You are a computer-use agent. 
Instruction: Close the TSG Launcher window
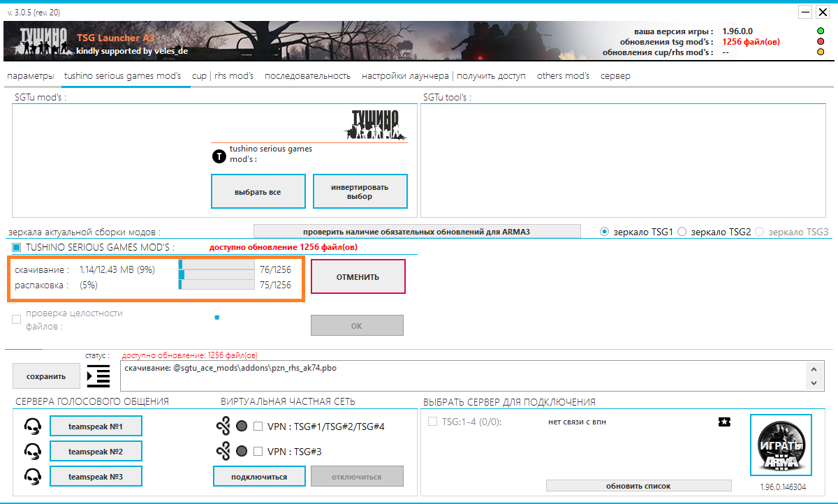point(821,12)
